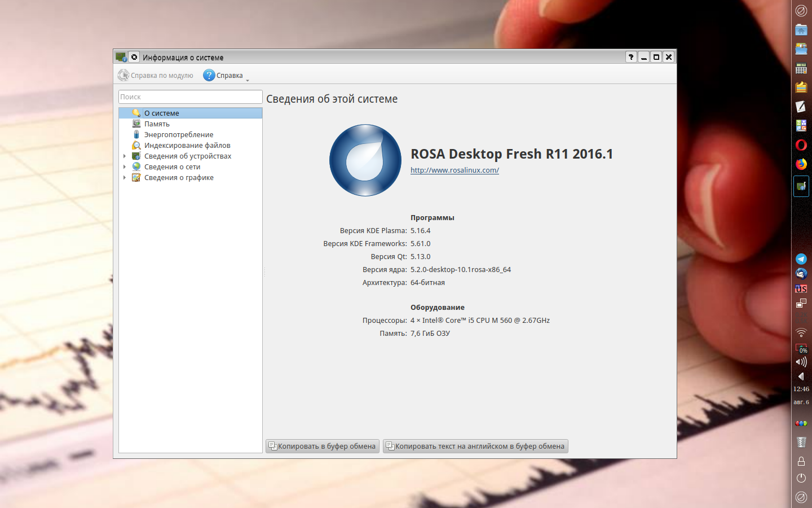Toggle the pin window button in the title bar

[x=134, y=57]
